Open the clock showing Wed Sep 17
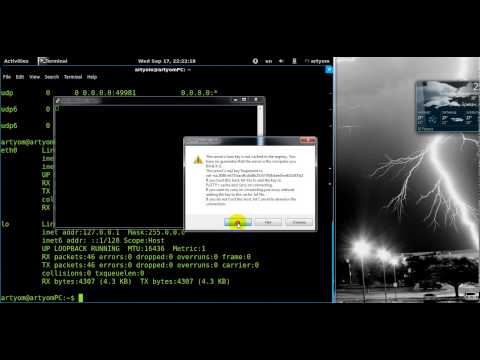The width and height of the screenshot is (480, 360). point(167,61)
